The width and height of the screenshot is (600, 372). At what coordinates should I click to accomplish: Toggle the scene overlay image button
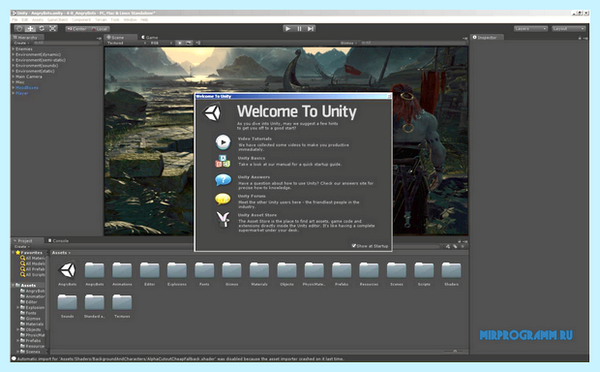click(189, 43)
